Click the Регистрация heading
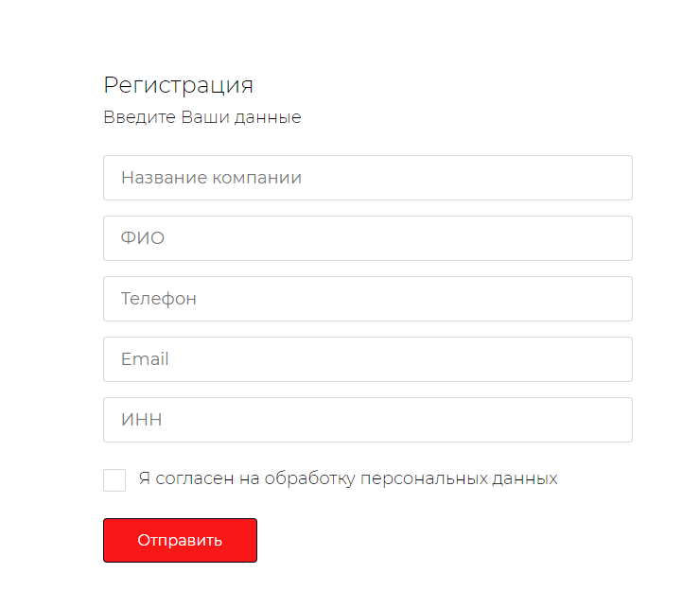This screenshot has width=700, height=608. point(178,85)
